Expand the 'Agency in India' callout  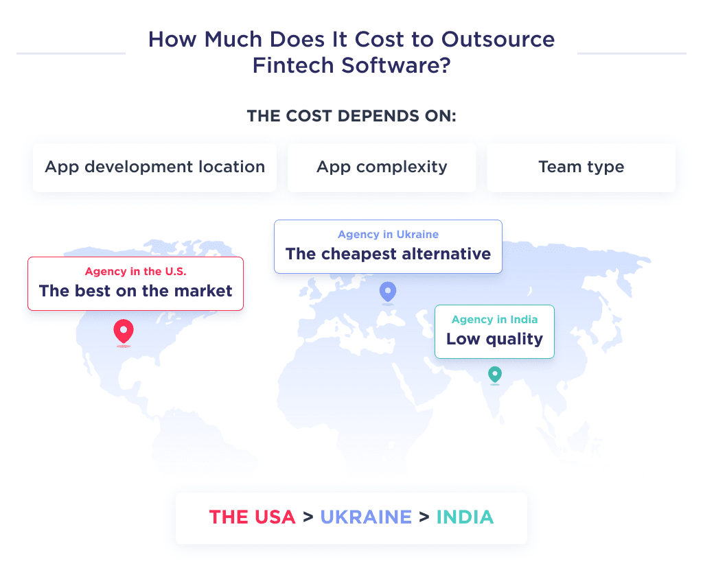coord(494,331)
